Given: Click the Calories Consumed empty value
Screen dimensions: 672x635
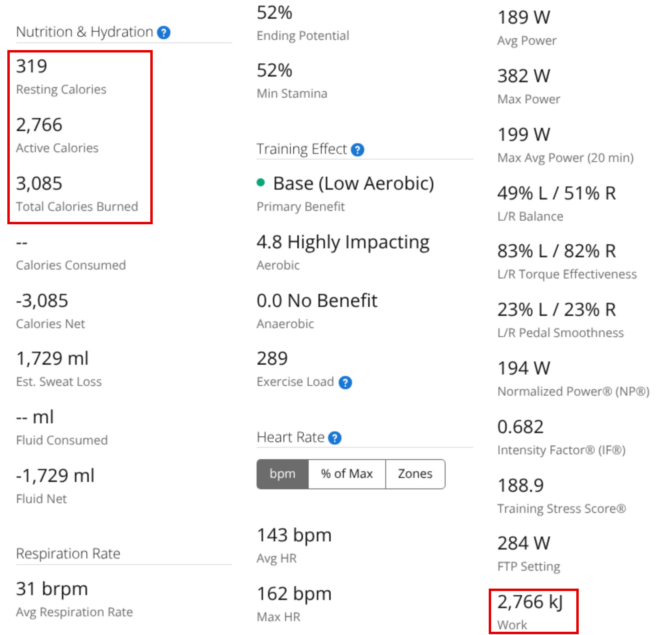Looking at the screenshot, I should coord(22,243).
